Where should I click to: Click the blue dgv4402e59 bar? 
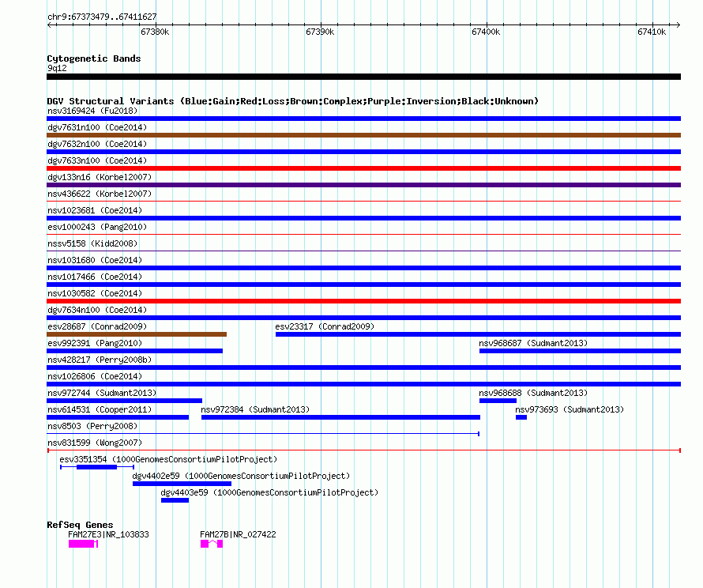click(182, 484)
